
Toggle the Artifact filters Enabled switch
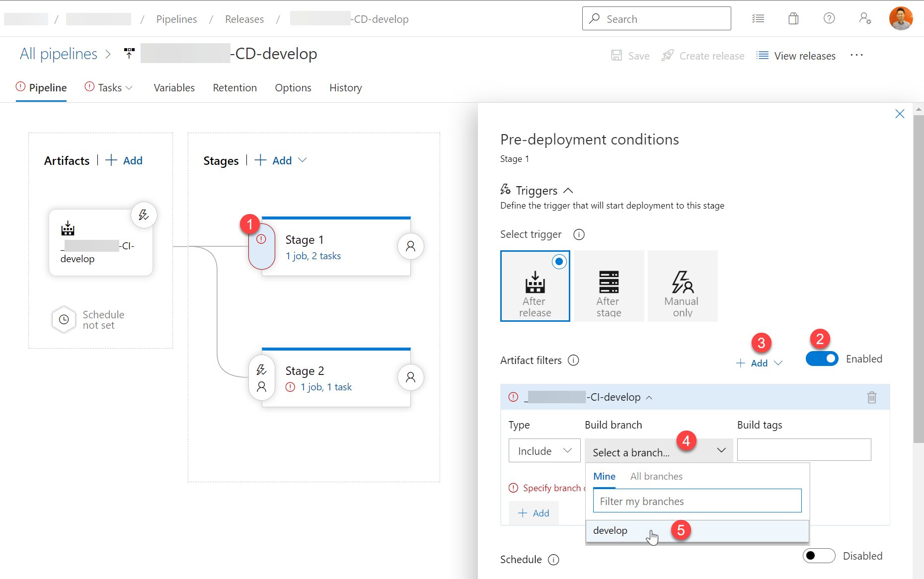[x=822, y=359]
